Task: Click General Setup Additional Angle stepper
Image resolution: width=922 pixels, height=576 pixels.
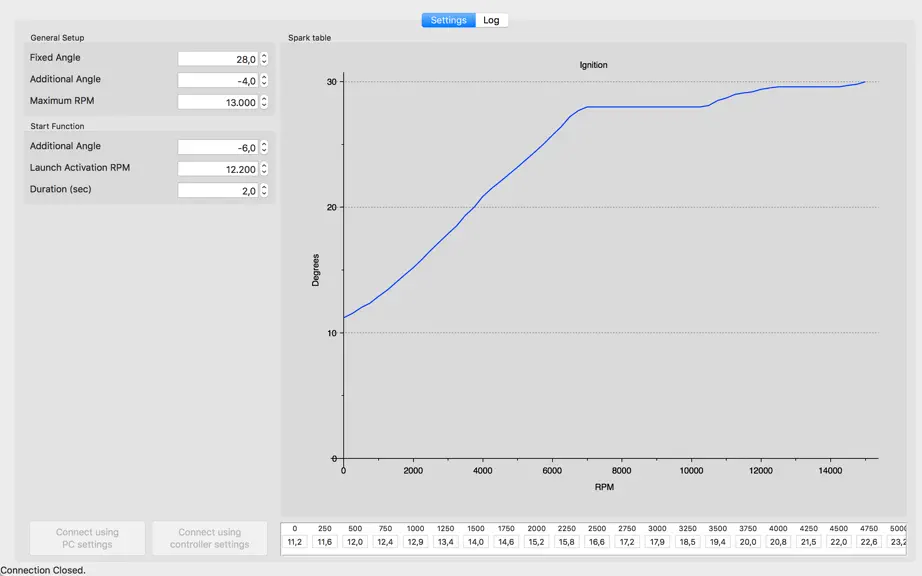Action: 264,81
